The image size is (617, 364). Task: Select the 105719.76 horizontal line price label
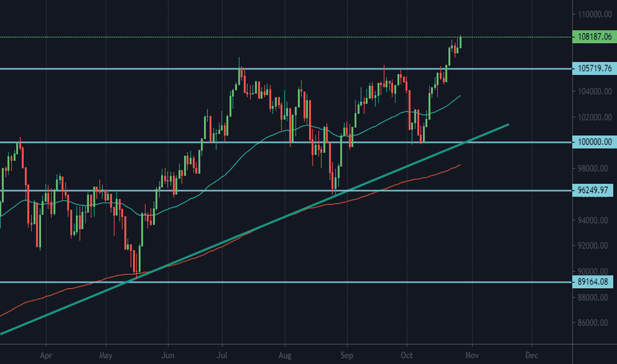tap(594, 68)
